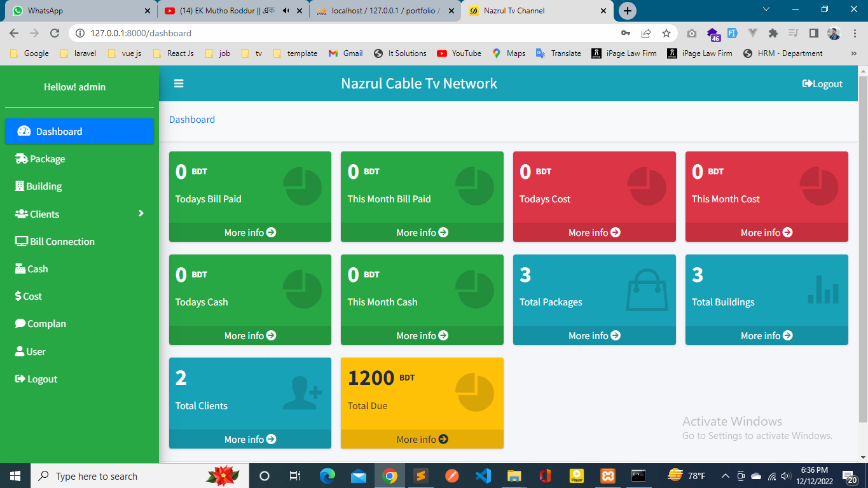This screenshot has width=868, height=488.
Task: Open More info for Total Clients
Action: pos(250,440)
